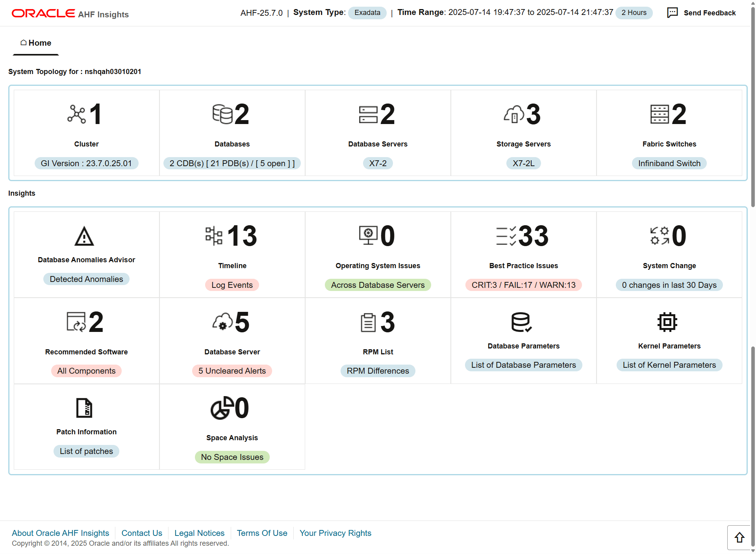Click the Fabric Switches rack icon
The image size is (756, 554).
pyautogui.click(x=660, y=114)
